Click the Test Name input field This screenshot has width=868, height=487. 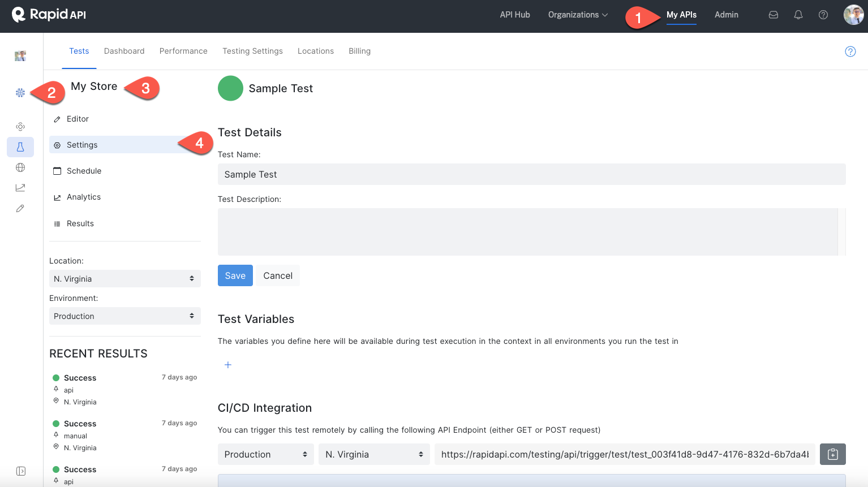(x=532, y=174)
